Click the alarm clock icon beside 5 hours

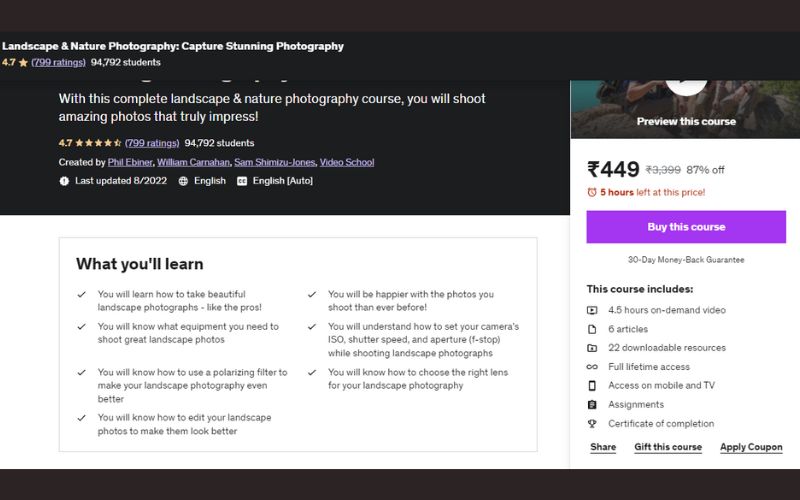click(x=592, y=192)
